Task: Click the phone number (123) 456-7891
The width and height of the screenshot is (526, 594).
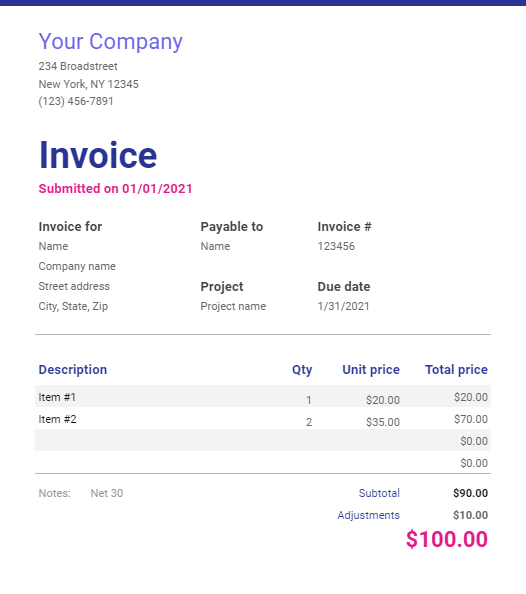Action: pyautogui.click(x=76, y=101)
